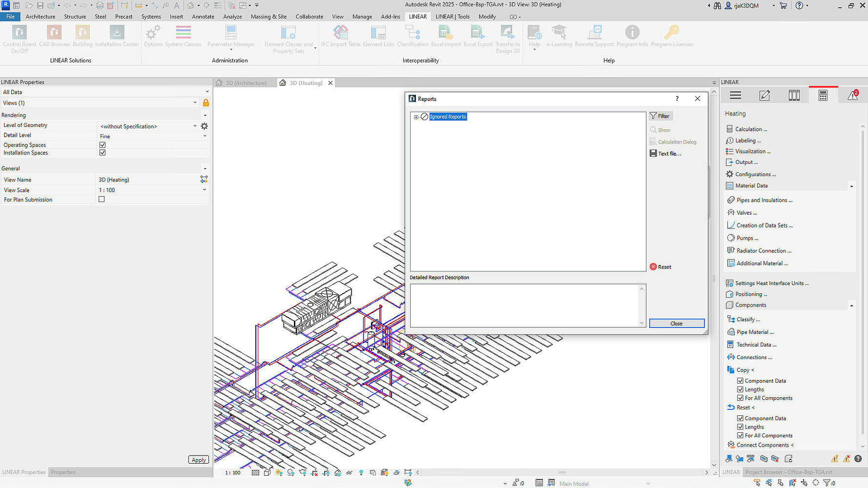
Task: Click the lock icon beside Views
Action: pyautogui.click(x=206, y=103)
